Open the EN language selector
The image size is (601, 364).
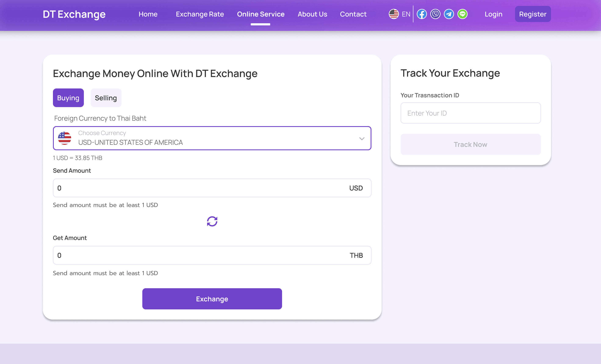[x=406, y=14]
